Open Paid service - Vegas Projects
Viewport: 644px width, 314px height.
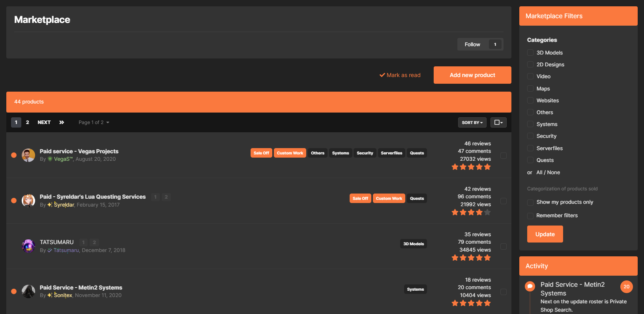tap(79, 151)
